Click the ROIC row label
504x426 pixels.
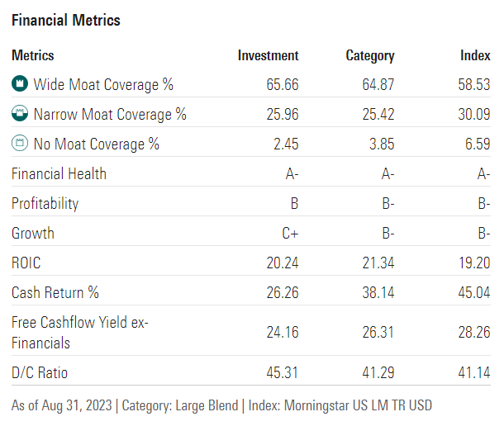click(26, 263)
